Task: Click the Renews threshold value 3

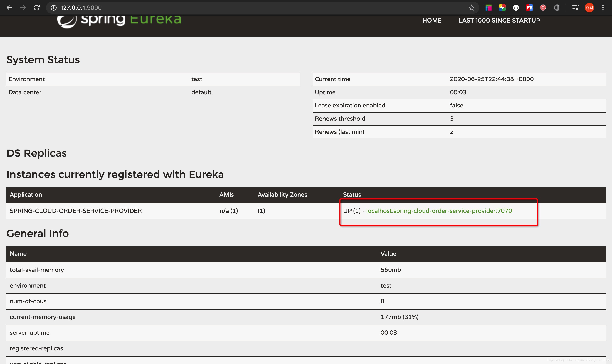Action: pyautogui.click(x=451, y=119)
